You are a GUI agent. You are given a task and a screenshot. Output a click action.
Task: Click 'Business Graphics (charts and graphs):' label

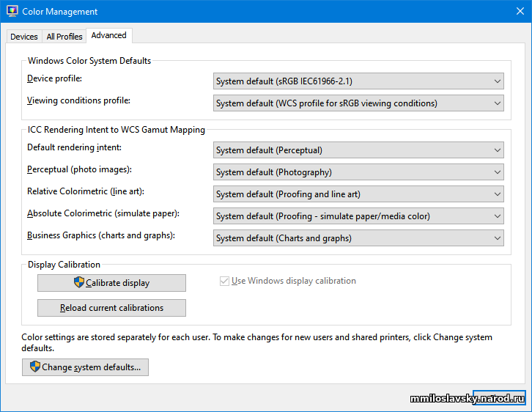point(101,236)
